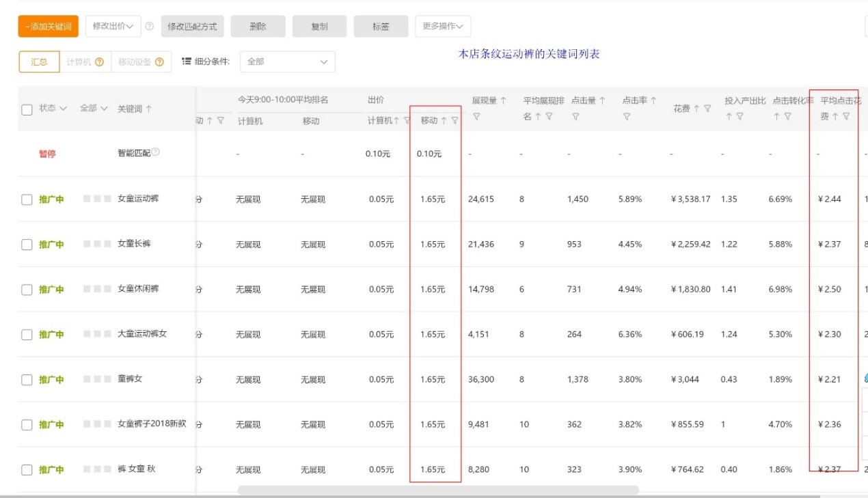Click the 标签 button
Image resolution: width=868 pixels, height=498 pixels.
click(x=381, y=26)
